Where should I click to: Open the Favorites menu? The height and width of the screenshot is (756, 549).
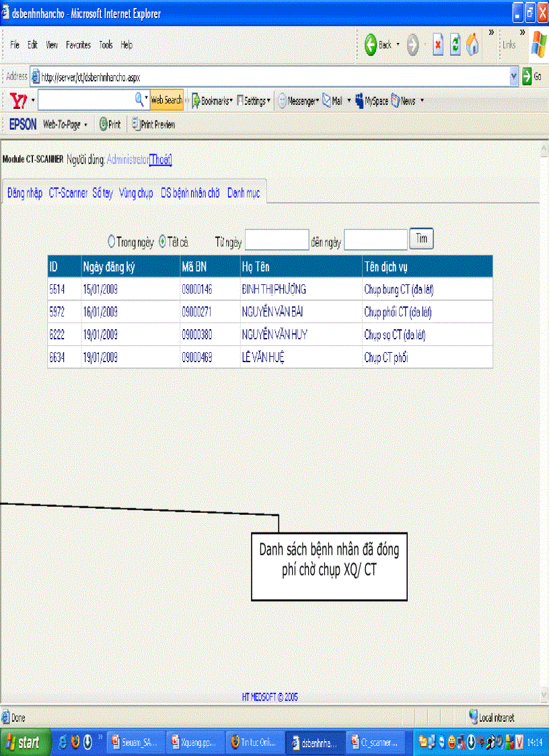pos(78,45)
